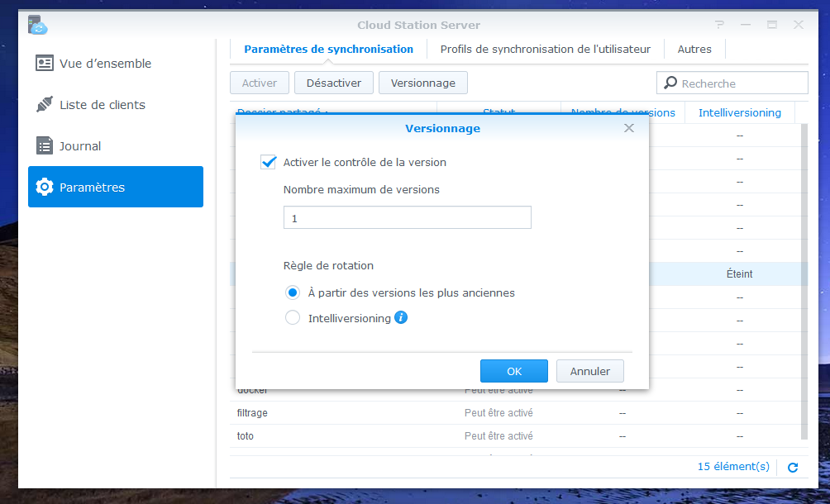Click the Journal list icon
Screen dimensions: 830x504
coord(45,146)
